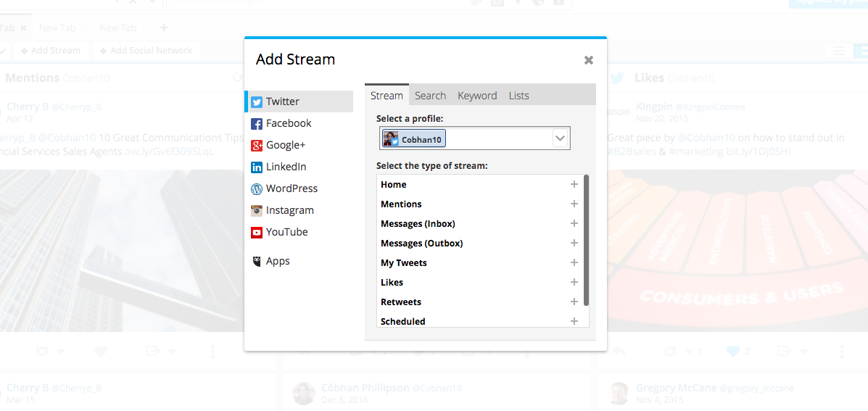
Task: Click the blue heart like icon
Action: pyautogui.click(x=733, y=351)
